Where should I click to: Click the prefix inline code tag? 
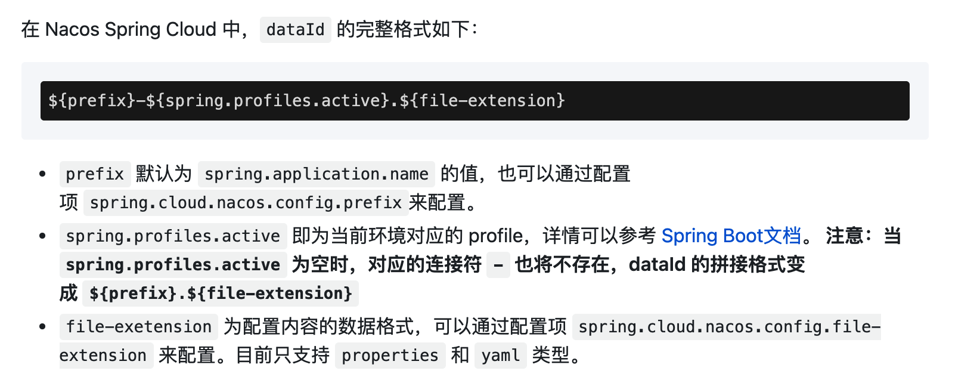click(95, 174)
